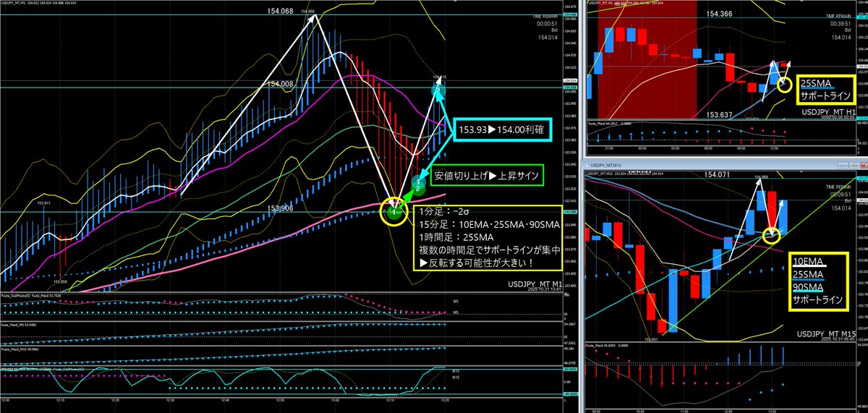The height and width of the screenshot is (413, 868).
Task: Click the USDJPY_MT M1 symbol label
Action: 535,285
